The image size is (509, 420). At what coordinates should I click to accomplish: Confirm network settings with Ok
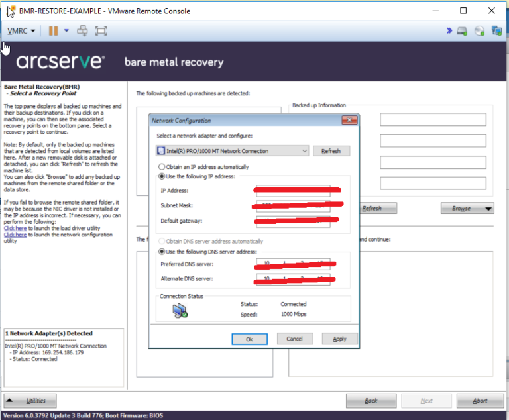coord(249,339)
